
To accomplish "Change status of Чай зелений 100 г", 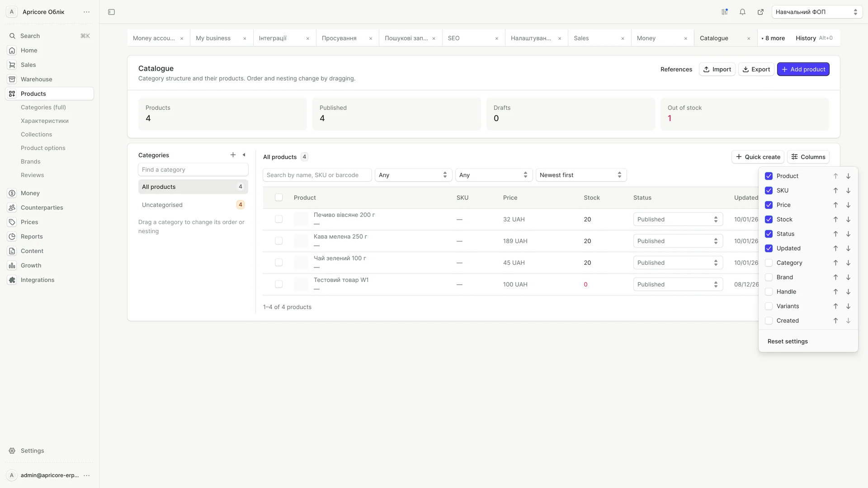I will coord(678,263).
